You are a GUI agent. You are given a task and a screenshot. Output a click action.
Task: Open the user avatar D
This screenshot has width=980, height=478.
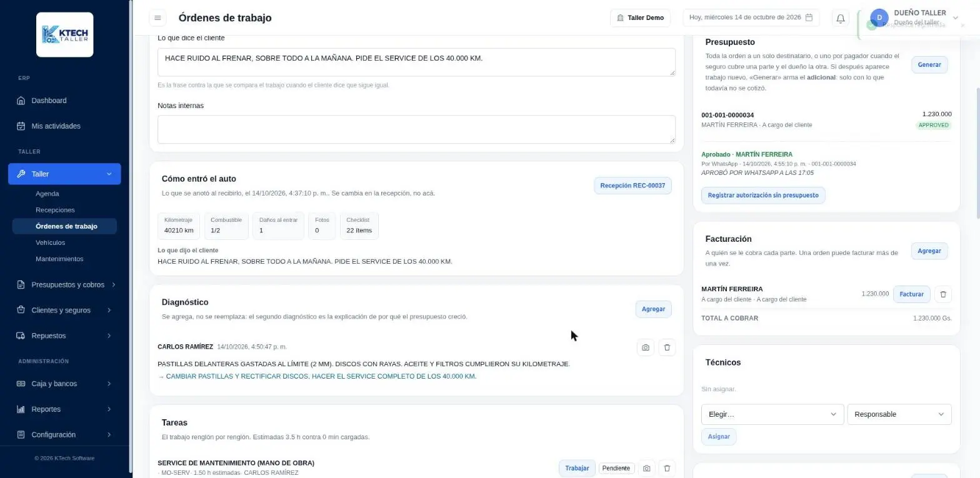click(x=879, y=17)
